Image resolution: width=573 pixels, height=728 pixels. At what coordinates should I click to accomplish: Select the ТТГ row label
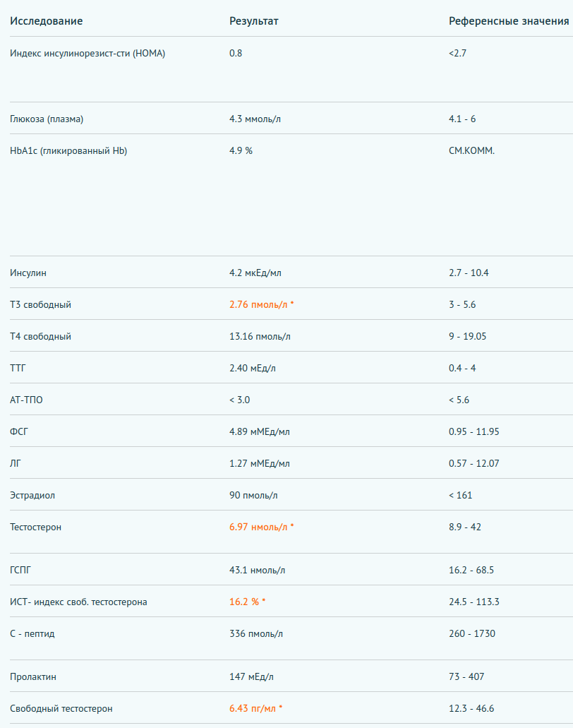click(x=18, y=368)
